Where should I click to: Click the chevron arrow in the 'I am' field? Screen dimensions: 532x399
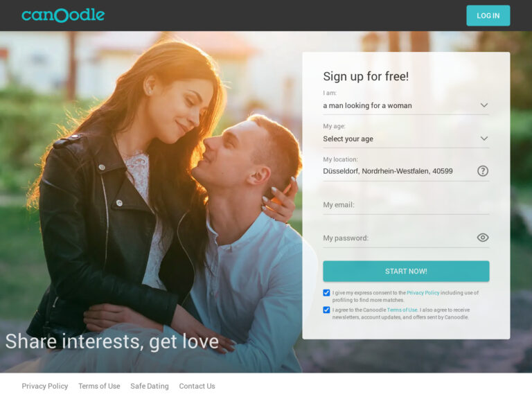pyautogui.click(x=484, y=105)
